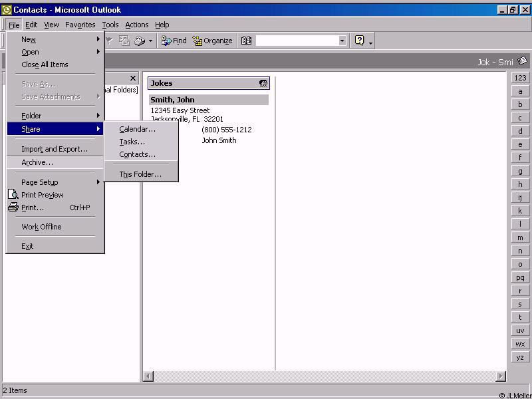Click the printer icon beside Print
Image resolution: width=532 pixels, height=399 pixels.
tap(13, 207)
